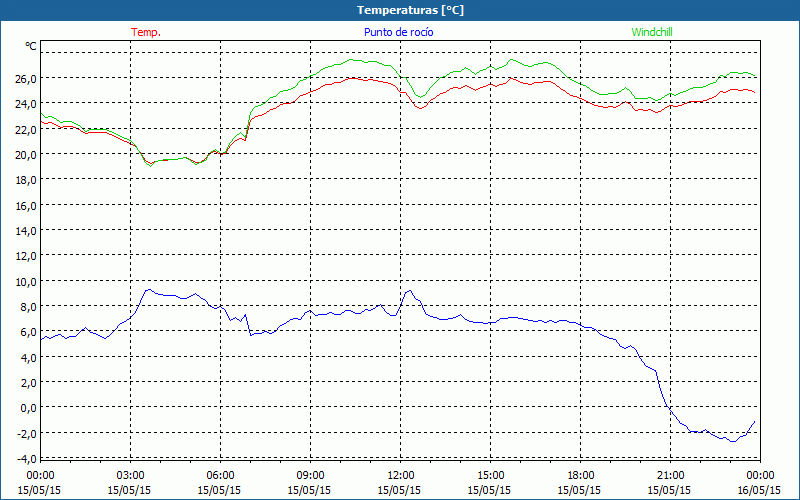The image size is (800, 500).
Task: Click the 12:00 time axis label
Action: (400, 476)
